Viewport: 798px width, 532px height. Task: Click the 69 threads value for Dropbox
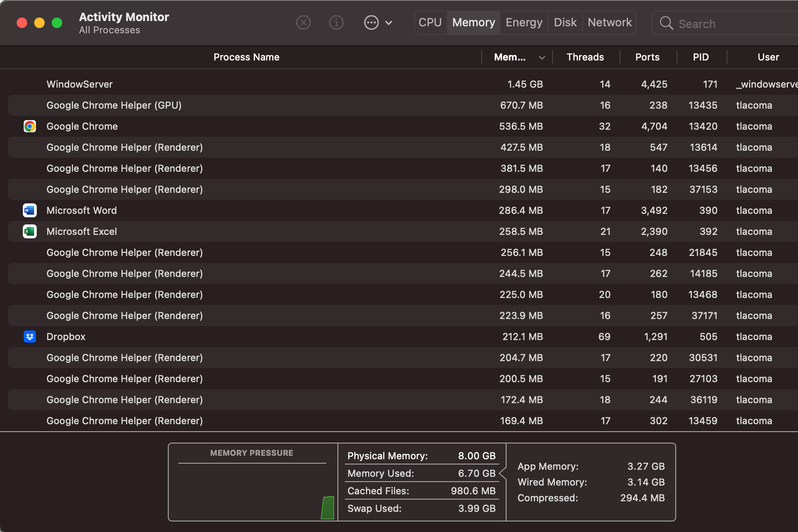(x=604, y=337)
